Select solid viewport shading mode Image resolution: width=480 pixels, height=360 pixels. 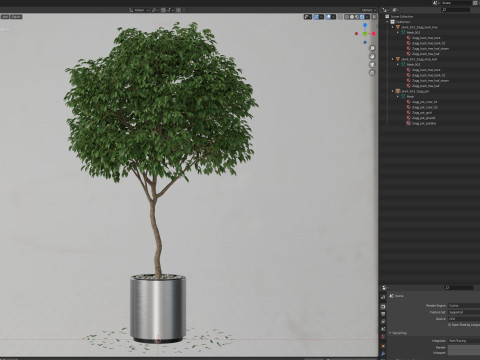tap(352, 17)
